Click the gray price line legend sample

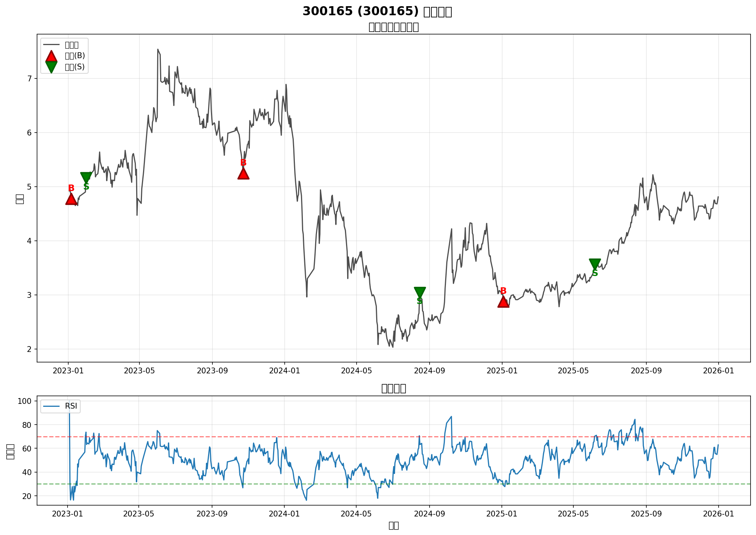51,45
